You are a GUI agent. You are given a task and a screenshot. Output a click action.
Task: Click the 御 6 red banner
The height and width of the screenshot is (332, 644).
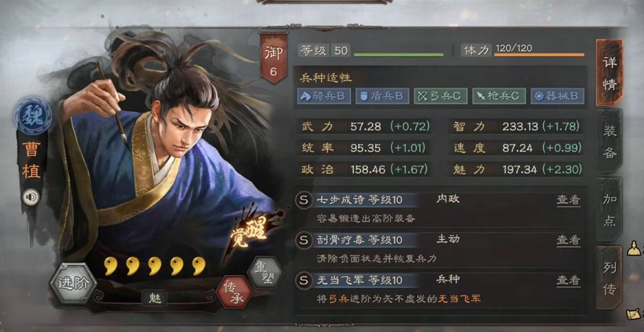pyautogui.click(x=273, y=57)
